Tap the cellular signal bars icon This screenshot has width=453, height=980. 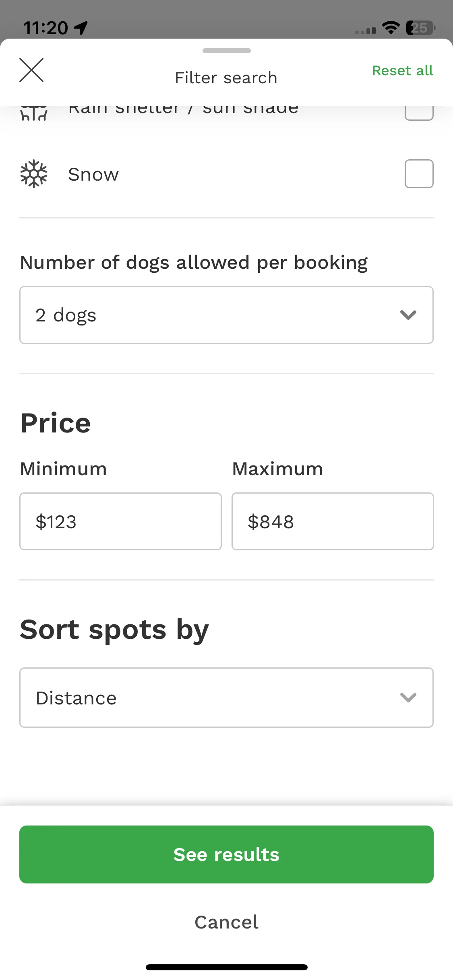(365, 30)
